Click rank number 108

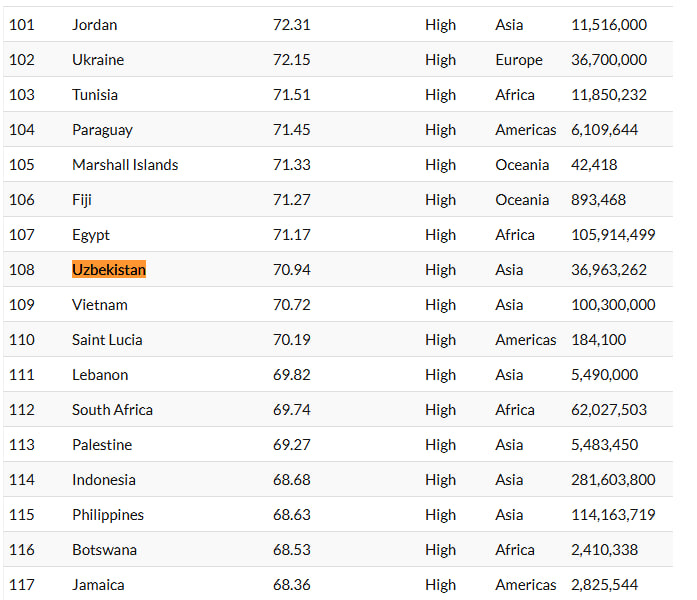pyautogui.click(x=22, y=270)
